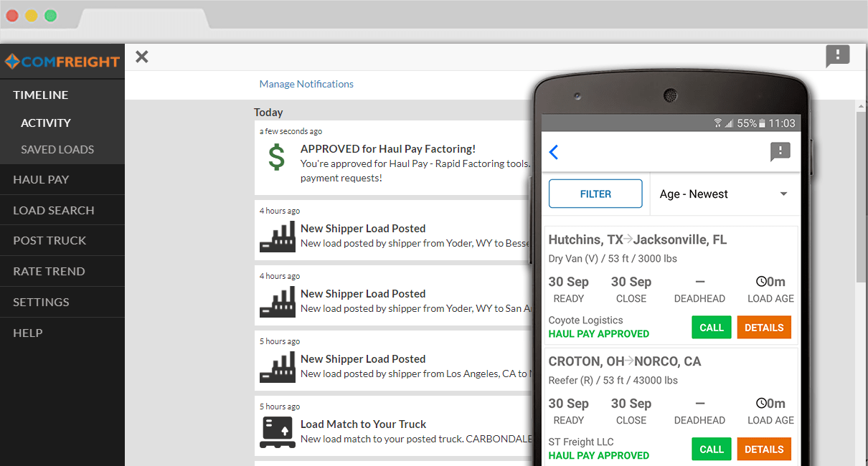
Task: Click the macOS yellow minimize button
Action: coord(32,15)
